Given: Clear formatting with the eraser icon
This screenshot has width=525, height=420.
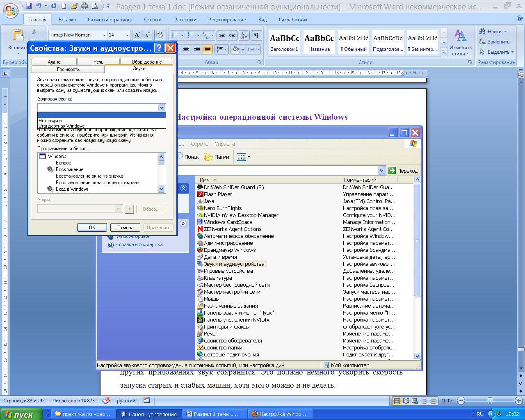Looking at the screenshot, I should point(160,35).
